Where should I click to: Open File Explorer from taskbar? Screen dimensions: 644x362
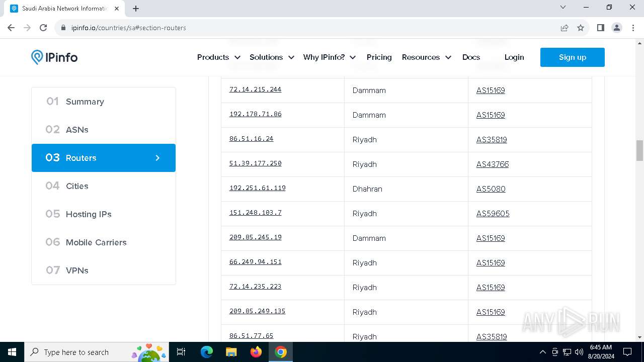click(x=231, y=352)
